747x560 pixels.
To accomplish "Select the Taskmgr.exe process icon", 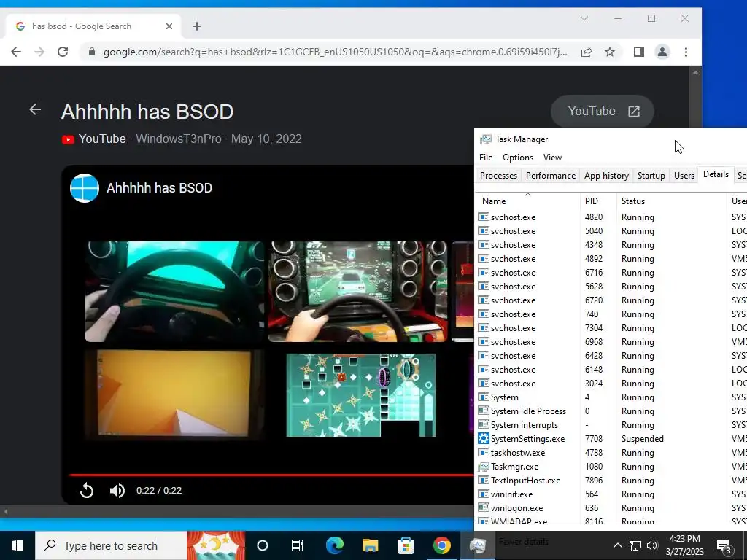I will (x=484, y=467).
